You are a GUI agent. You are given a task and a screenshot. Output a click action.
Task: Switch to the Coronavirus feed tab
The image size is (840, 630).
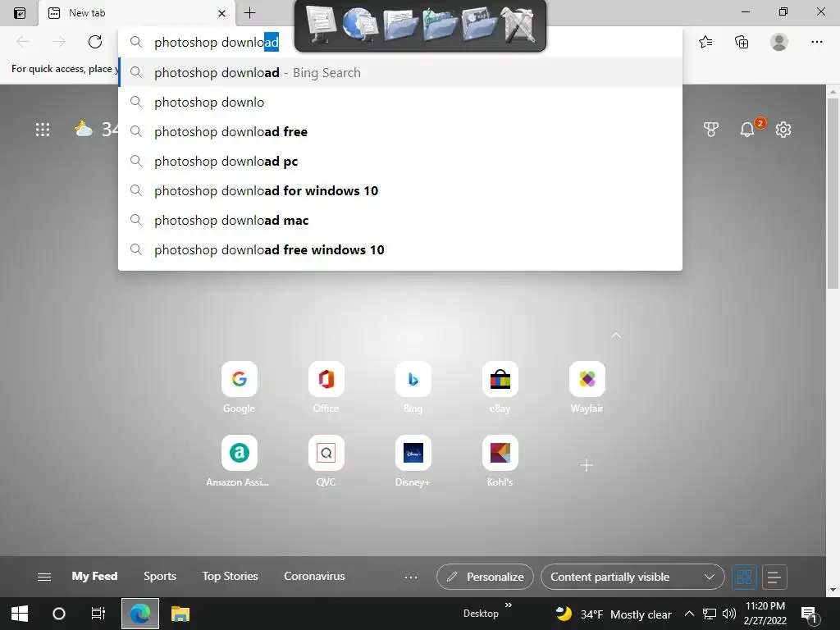pyautogui.click(x=314, y=576)
